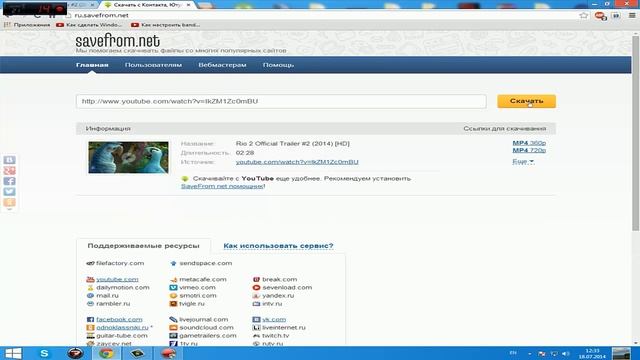Screen dimensions: 640x360
Task: Click the sevenload.com icon
Action: pos(256,288)
